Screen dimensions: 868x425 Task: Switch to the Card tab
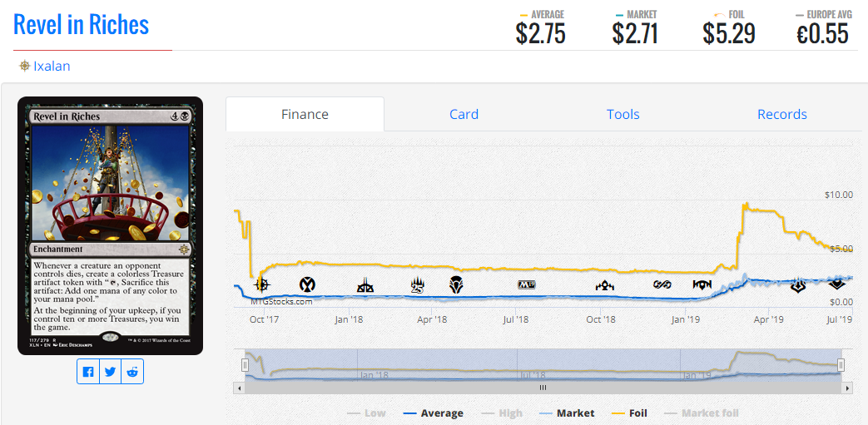[464, 115]
